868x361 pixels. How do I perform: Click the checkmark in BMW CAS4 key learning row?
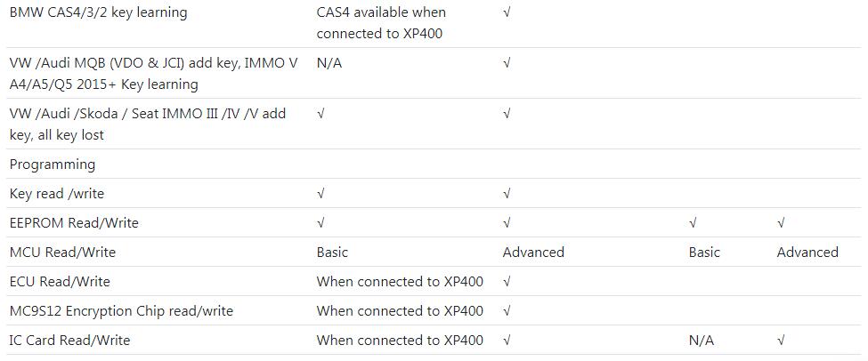(x=506, y=12)
